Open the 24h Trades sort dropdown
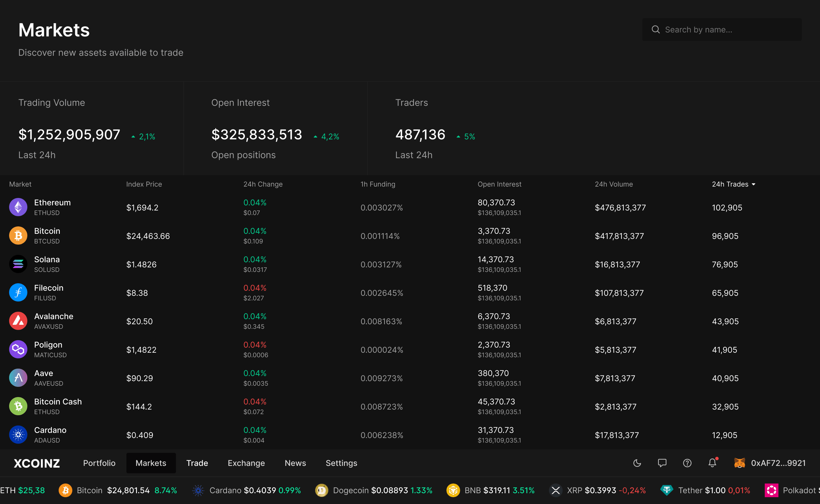The height and width of the screenshot is (504, 820). [734, 184]
